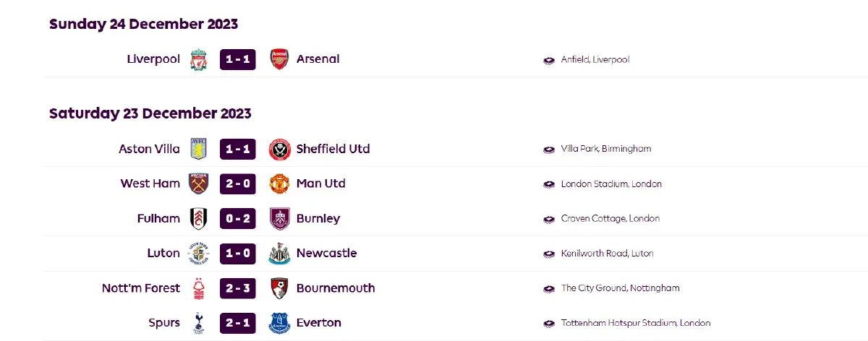Click the Spurs cockerel badge
Viewport: 868px width, 341px height.
coord(199,323)
